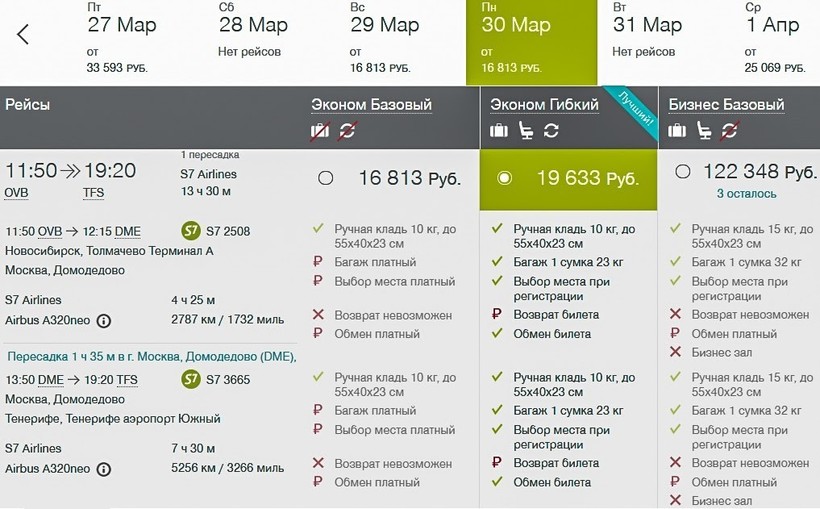Choose the 122 348 Руб. business fare
820x509 pixels.
pos(683,172)
